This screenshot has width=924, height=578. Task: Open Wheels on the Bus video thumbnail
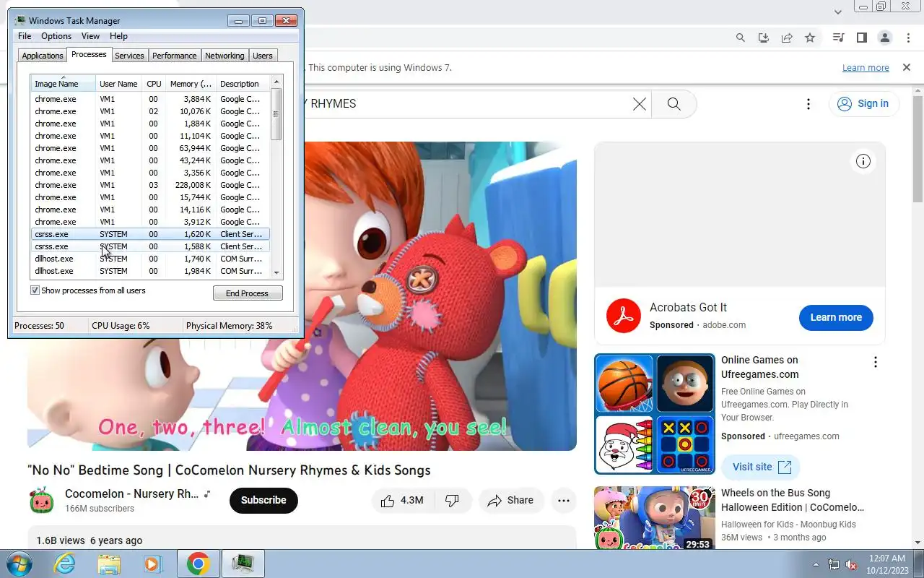click(655, 519)
